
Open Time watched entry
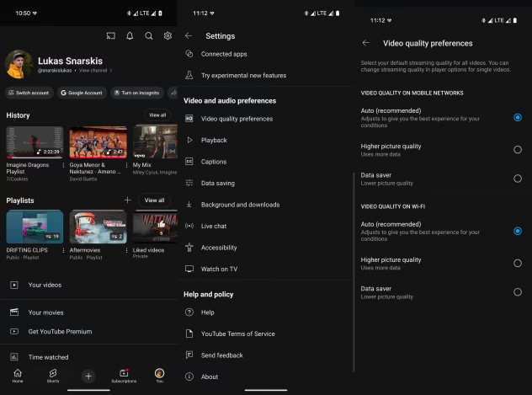(x=88, y=357)
